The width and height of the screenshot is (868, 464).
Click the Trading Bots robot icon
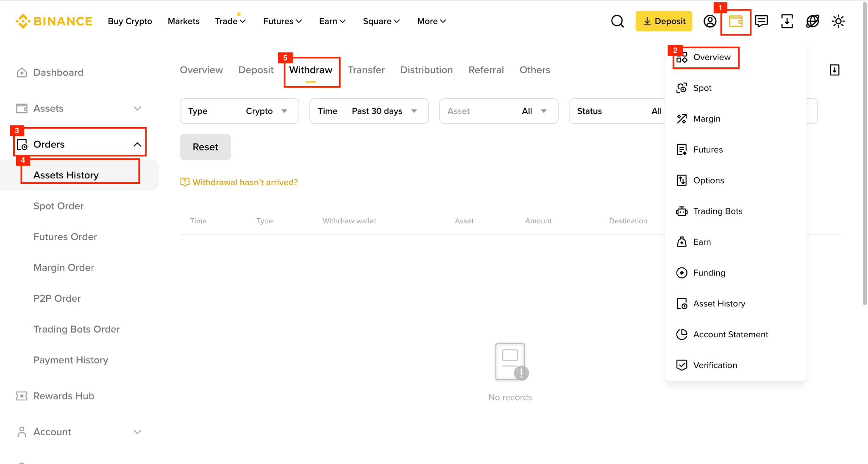click(682, 211)
